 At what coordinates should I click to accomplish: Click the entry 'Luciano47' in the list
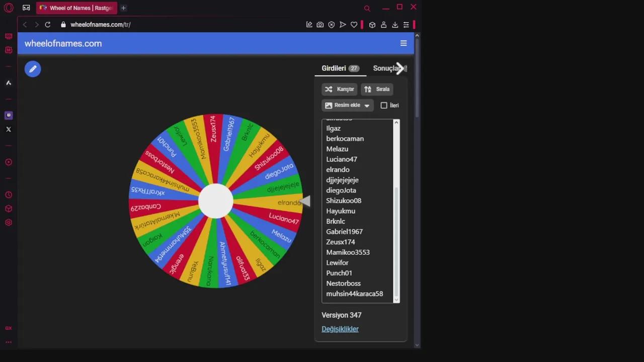[342, 159]
